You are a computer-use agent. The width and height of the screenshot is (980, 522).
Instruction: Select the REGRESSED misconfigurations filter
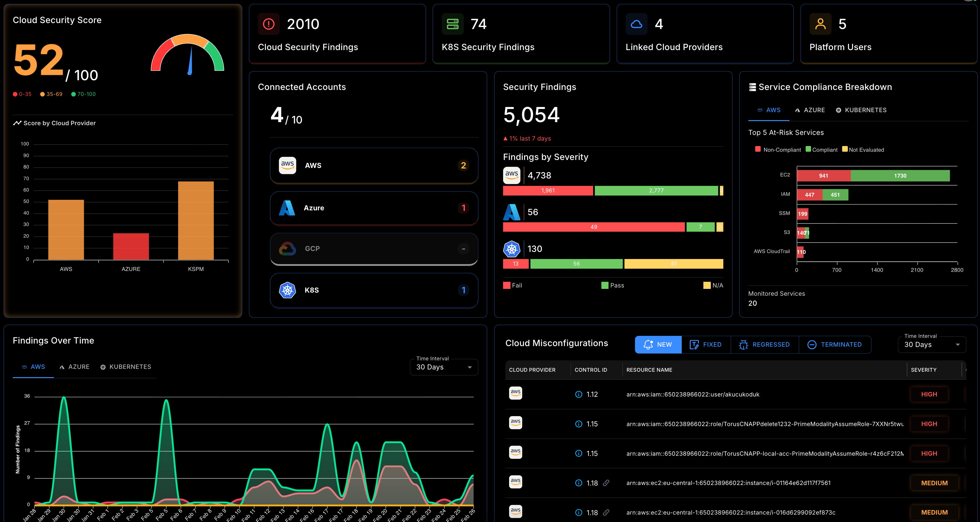pyautogui.click(x=765, y=344)
